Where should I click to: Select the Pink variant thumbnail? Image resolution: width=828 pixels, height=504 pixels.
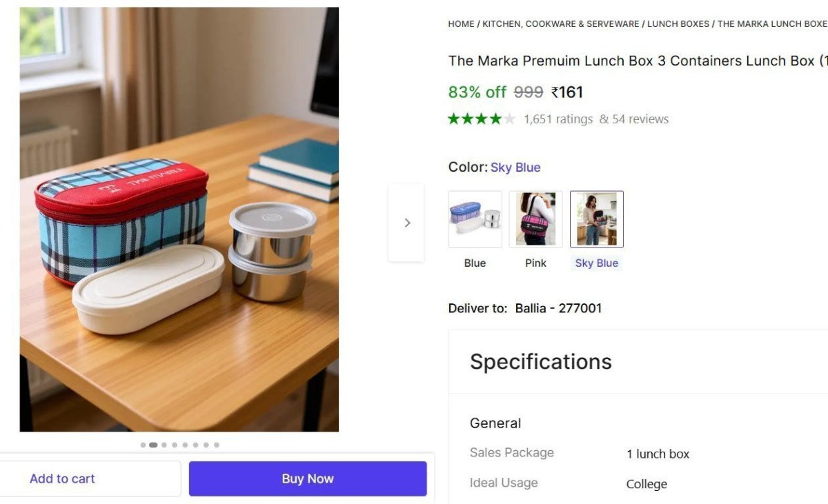(x=535, y=219)
